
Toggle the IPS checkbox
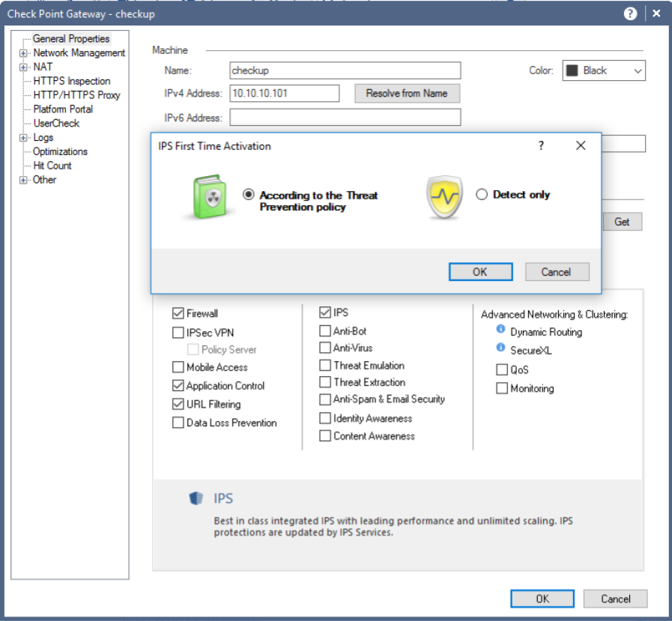[325, 312]
